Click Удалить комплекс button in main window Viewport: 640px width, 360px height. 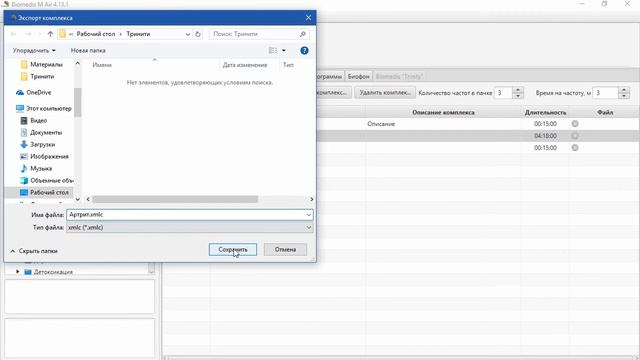click(385, 93)
